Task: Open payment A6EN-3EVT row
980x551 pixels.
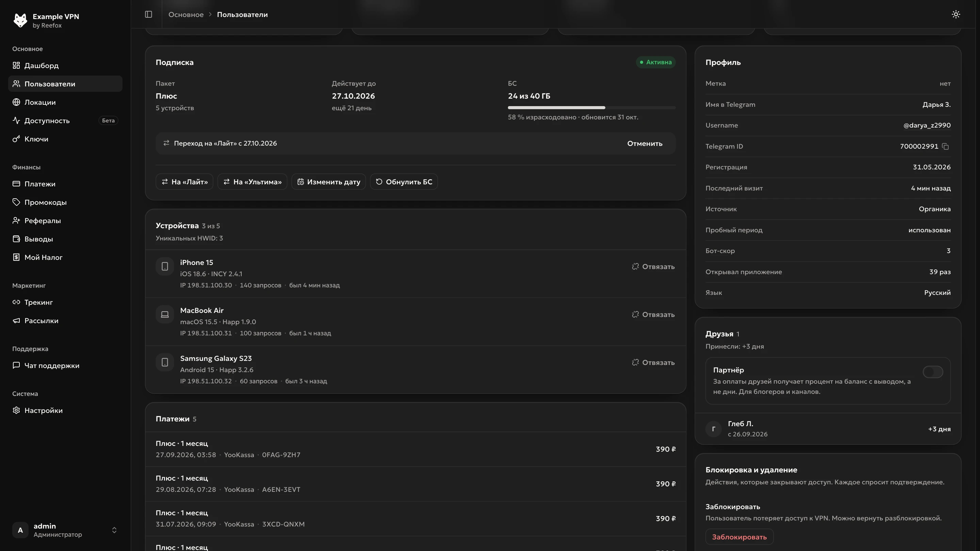Action: [x=415, y=484]
